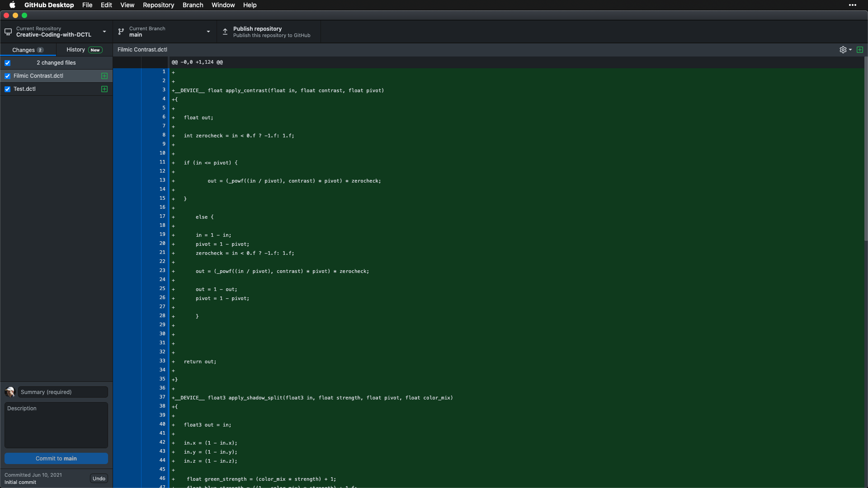Click the publish repository upload arrow icon
This screenshot has height=488, width=868.
coord(225,32)
